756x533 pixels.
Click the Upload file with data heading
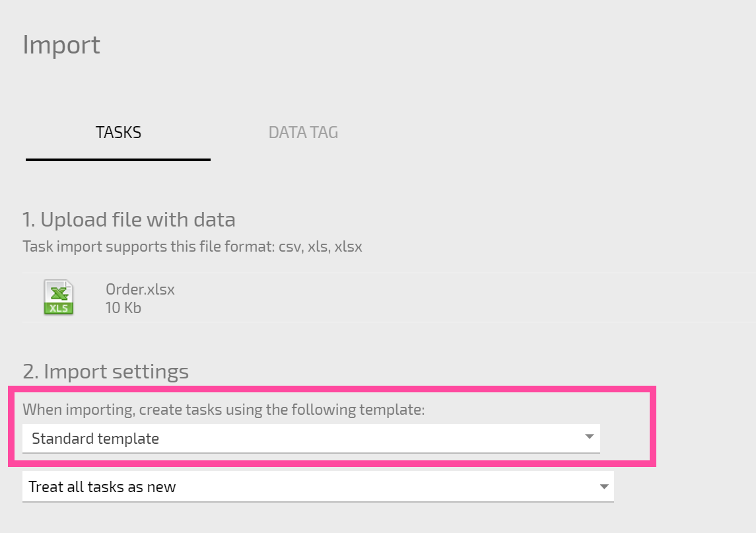pyautogui.click(x=129, y=219)
